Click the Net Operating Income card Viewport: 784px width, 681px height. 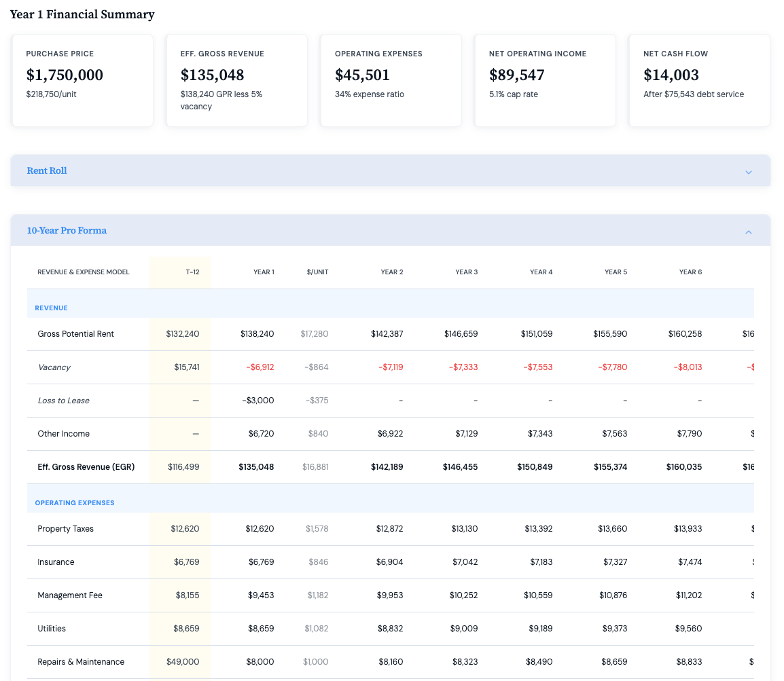tap(545, 80)
